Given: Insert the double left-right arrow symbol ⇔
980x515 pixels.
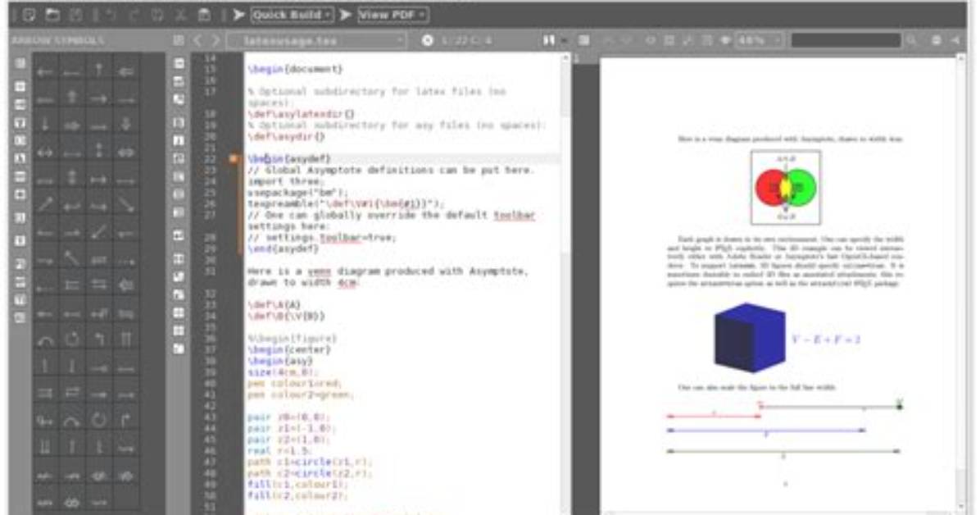Looking at the screenshot, I should [x=125, y=152].
